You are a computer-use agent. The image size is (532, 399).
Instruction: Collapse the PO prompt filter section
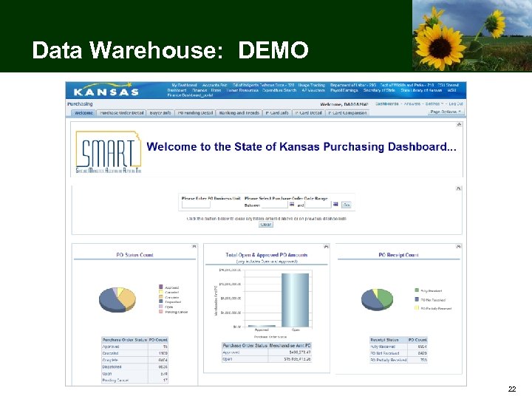pyautogui.click(x=458, y=188)
